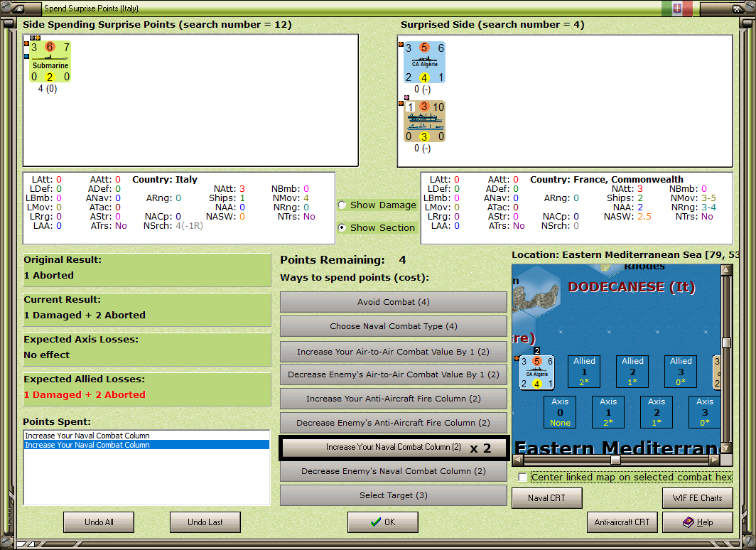
Task: Click the Current Result 1 Damaged + 2 Aborted
Action: coord(85,316)
